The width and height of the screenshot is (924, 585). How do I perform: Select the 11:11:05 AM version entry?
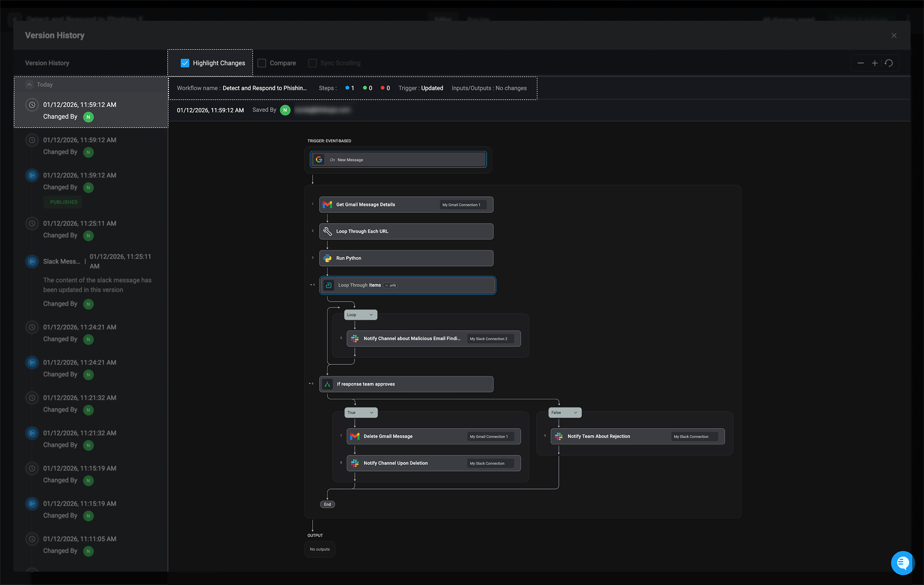(x=91, y=545)
